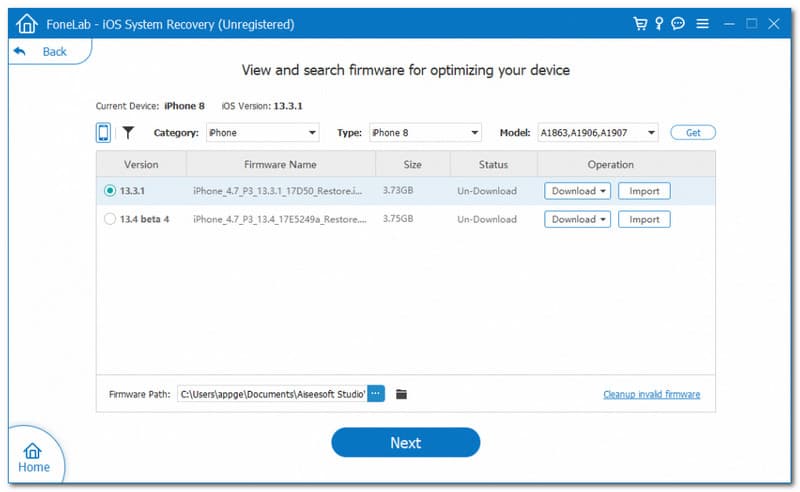Open Download dropdown for 13.3.1 firmware
The image size is (800, 492).
[578, 191]
